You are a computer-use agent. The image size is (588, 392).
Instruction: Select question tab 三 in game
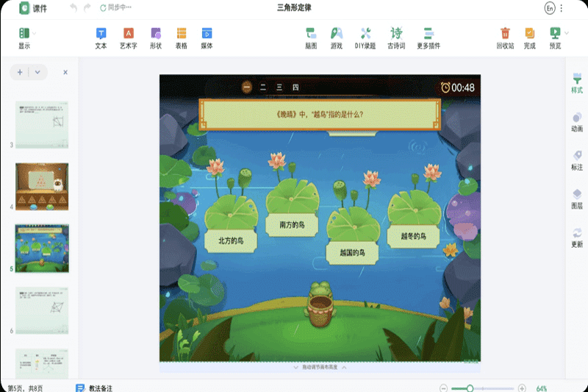[x=279, y=88]
